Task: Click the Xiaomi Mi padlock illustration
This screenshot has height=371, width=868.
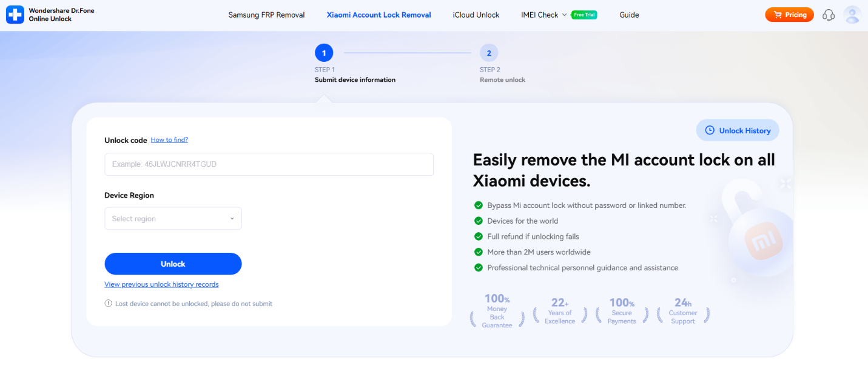Action: (758, 236)
